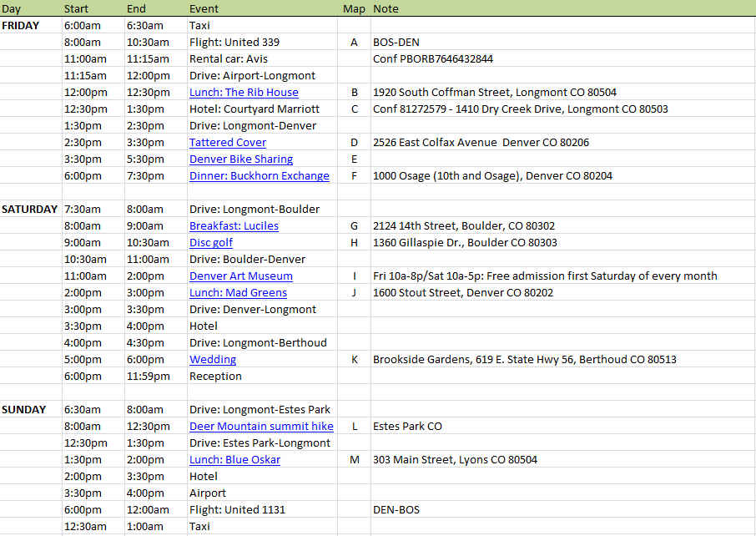The width and height of the screenshot is (756, 536).
Task: Follow the Lunch: Blue Oskar link
Action: coord(234,460)
